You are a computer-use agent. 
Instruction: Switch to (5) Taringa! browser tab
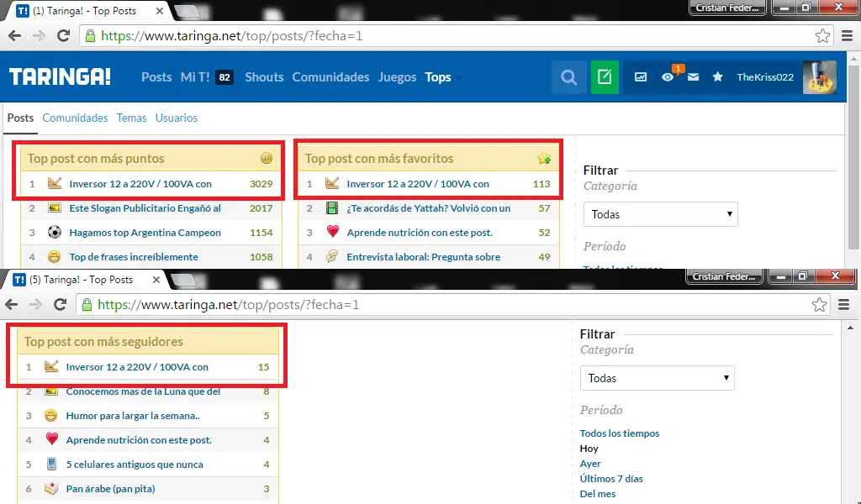tap(87, 280)
